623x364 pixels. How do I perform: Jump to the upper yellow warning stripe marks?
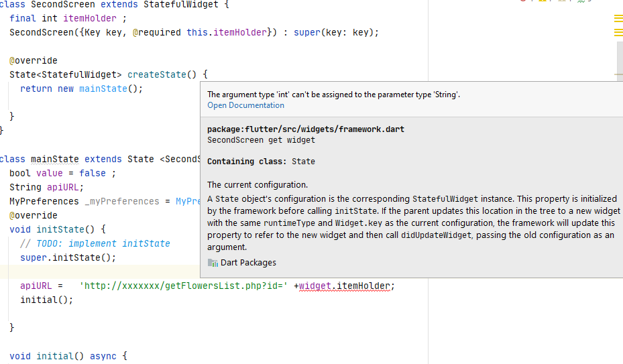pyautogui.click(x=618, y=18)
